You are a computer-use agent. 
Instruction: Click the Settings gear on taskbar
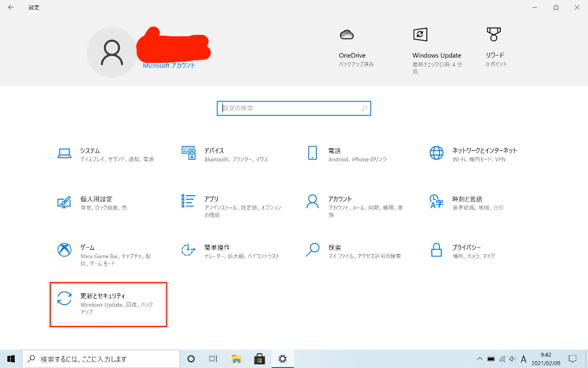pos(283,359)
